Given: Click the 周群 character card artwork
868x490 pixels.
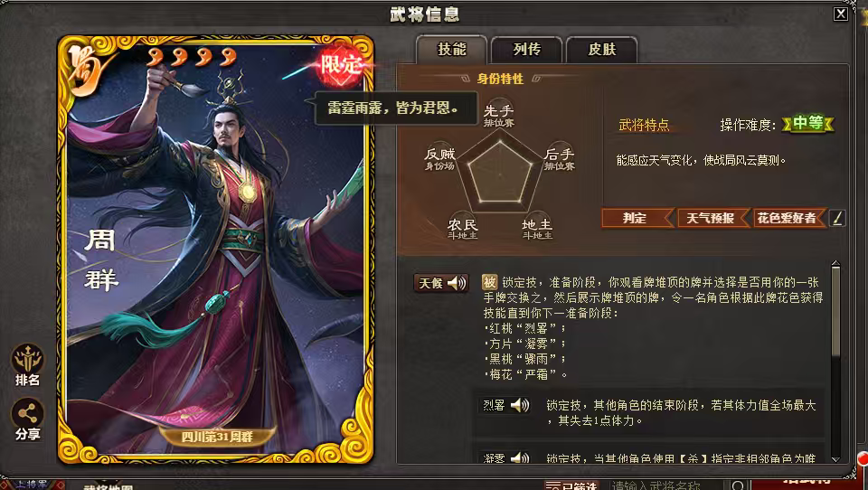Looking at the screenshot, I should pos(216,250).
